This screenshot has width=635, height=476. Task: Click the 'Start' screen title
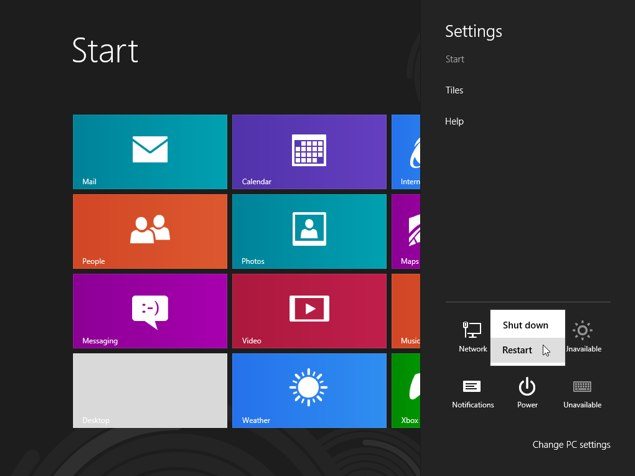[x=105, y=51]
